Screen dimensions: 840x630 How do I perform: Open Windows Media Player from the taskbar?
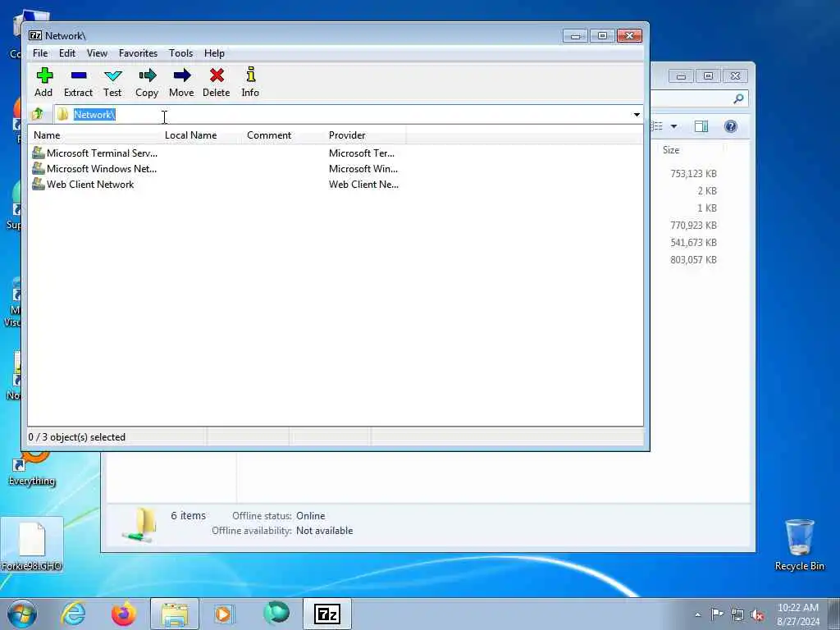point(224,614)
